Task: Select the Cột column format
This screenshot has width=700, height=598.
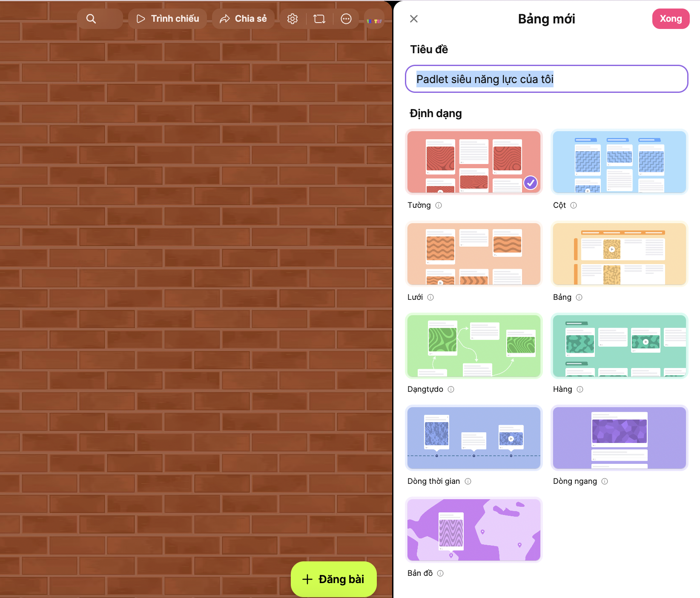Action: click(x=619, y=162)
